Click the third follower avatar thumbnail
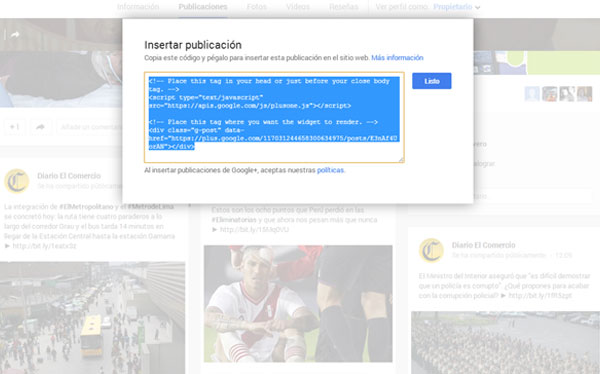The width and height of the screenshot is (600, 374). 567,94
